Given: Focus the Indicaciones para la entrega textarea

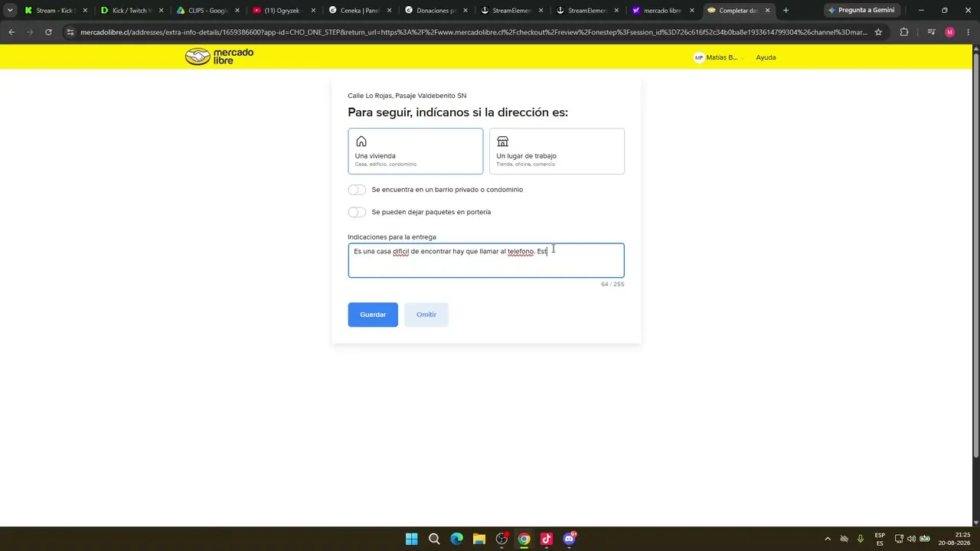Looking at the screenshot, I should click(486, 260).
